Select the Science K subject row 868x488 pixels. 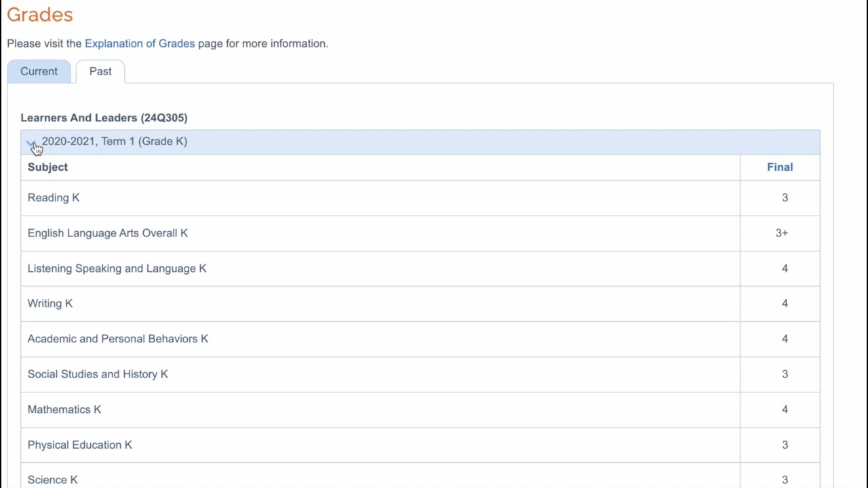[53, 479]
